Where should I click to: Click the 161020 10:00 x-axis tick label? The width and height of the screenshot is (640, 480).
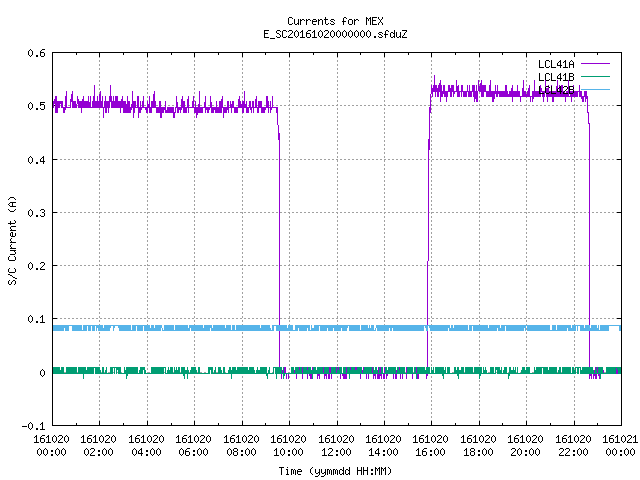288,446
